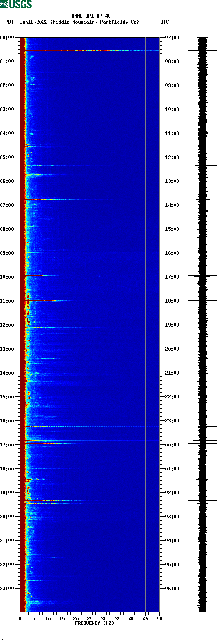The height and width of the screenshot is (644, 220).
Task: Click the seismogram spike near 17:00 UTC
Action: 202,275
